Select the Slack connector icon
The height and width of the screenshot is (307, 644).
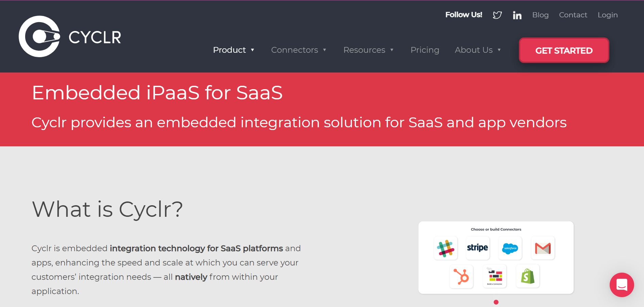[x=446, y=248]
